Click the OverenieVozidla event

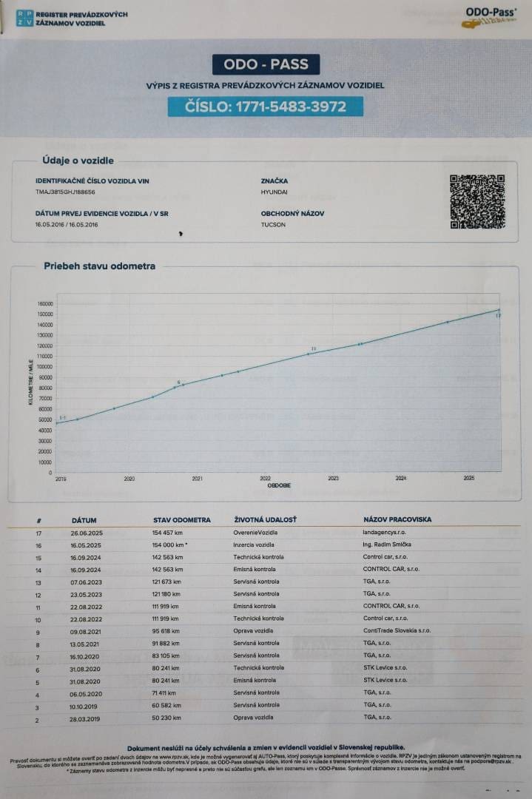tap(256, 533)
